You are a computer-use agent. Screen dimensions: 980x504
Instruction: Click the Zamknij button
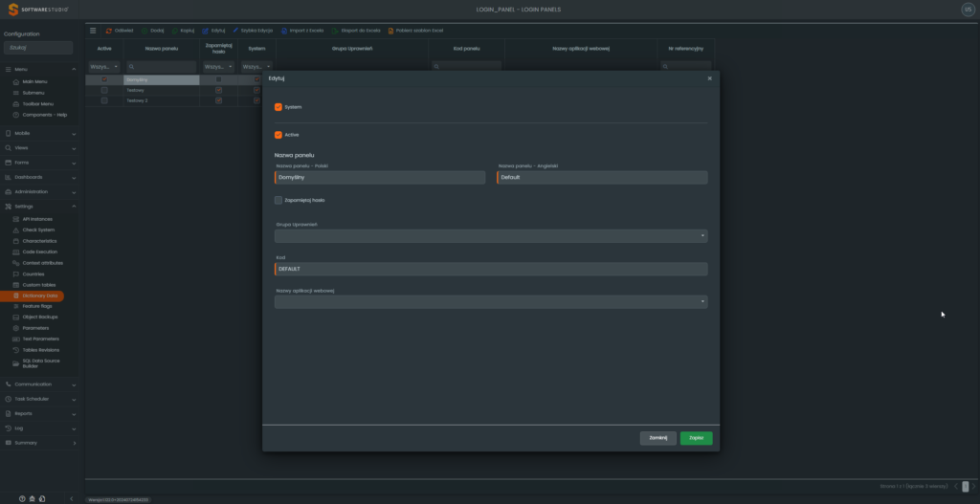click(x=657, y=438)
